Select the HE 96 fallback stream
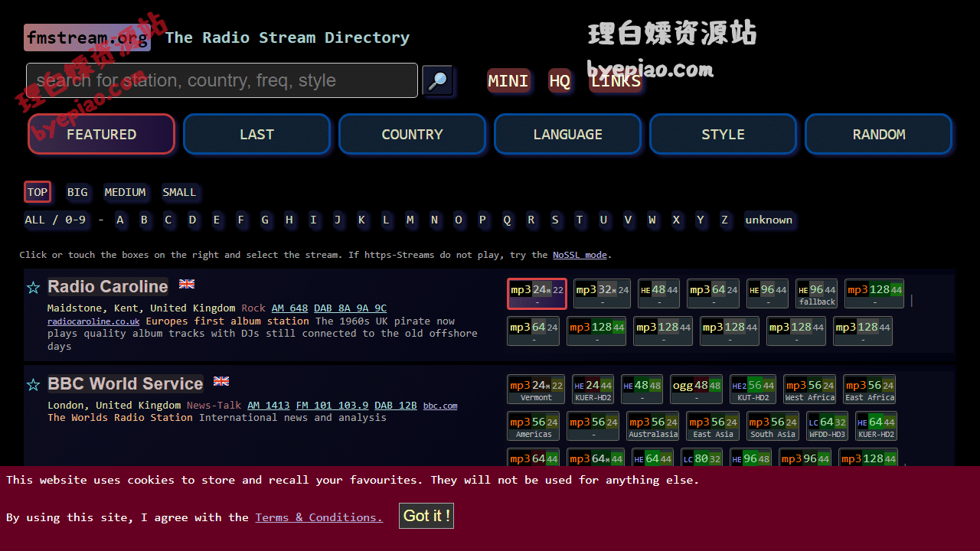Screen dimensions: 980x551 817,294
